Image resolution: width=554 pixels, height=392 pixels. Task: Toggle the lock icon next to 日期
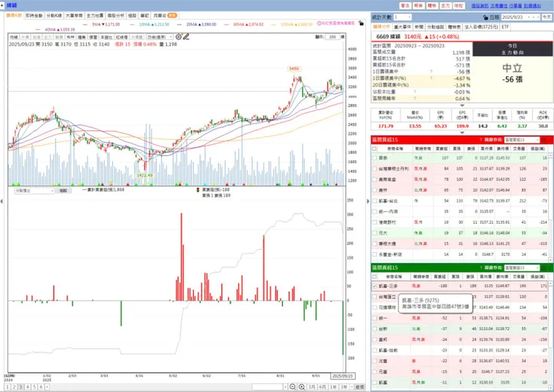click(x=485, y=17)
